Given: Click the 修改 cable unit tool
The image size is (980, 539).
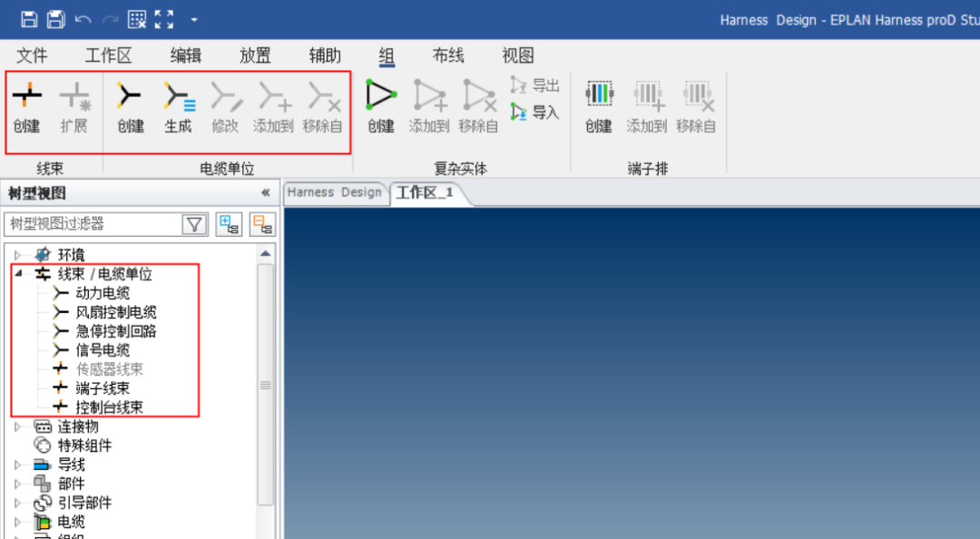Looking at the screenshot, I should pos(226,108).
